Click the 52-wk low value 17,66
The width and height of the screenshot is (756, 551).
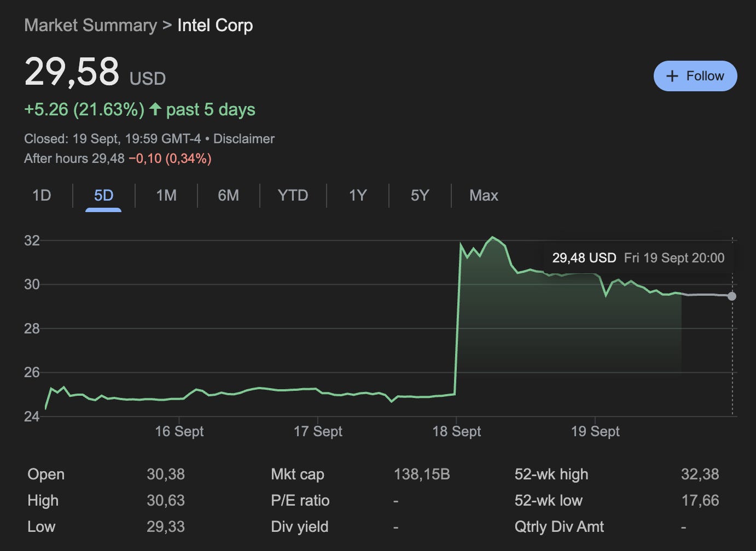pos(700,500)
